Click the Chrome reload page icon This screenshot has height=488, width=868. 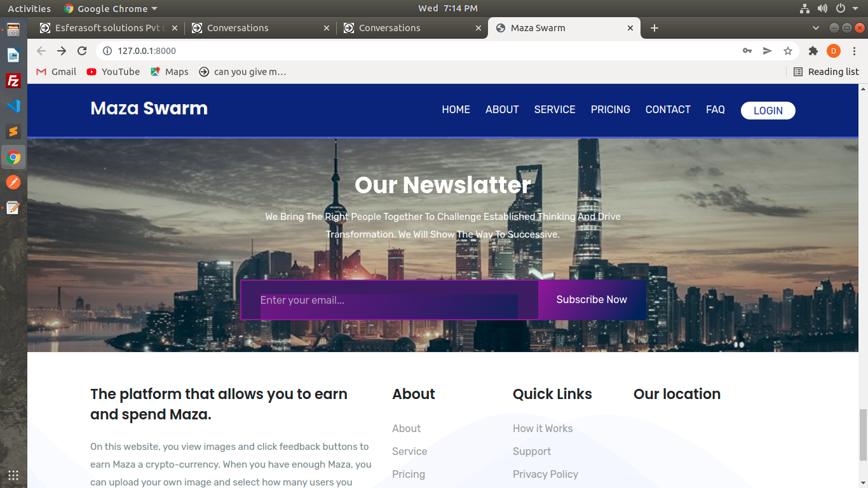82,51
